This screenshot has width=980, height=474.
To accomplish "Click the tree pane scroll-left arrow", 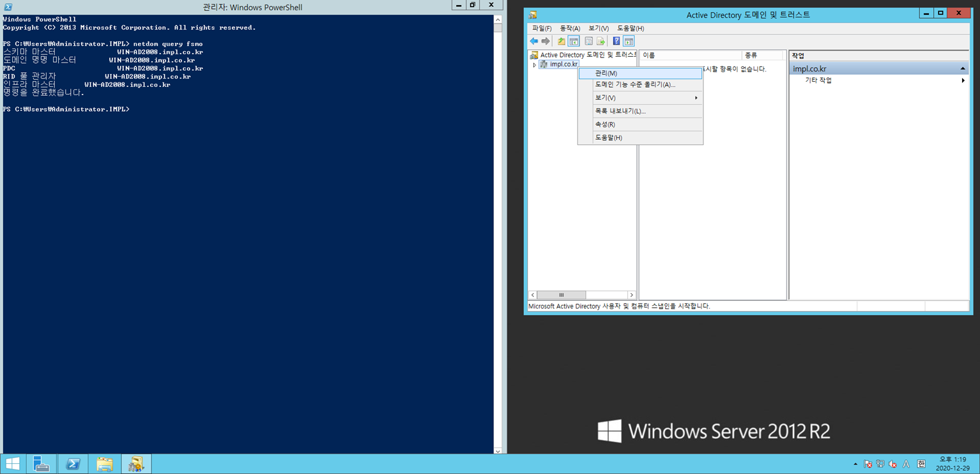I will (x=533, y=295).
